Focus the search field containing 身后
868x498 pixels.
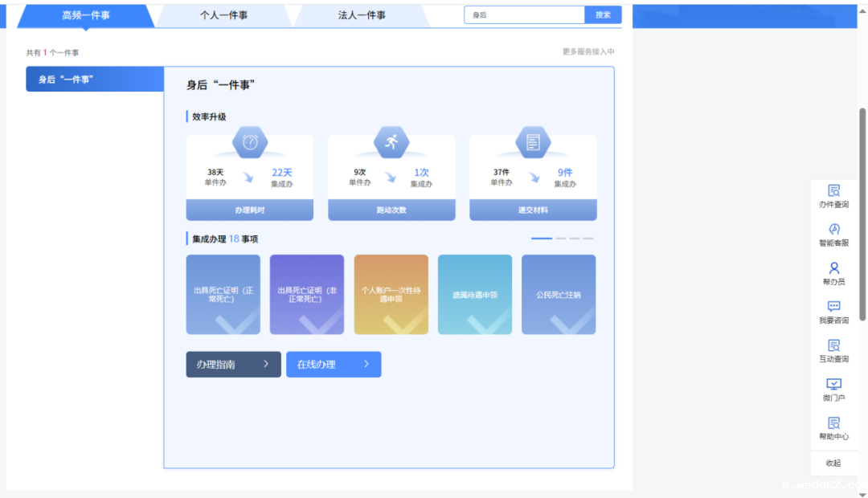(524, 15)
